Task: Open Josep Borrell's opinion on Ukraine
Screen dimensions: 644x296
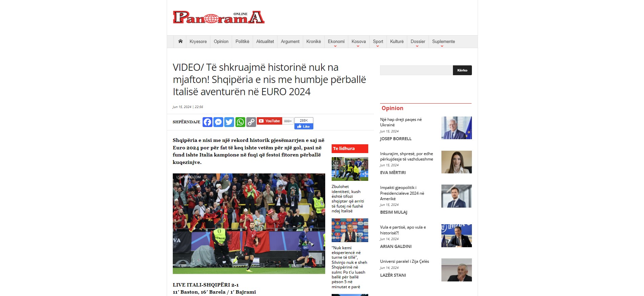Action: coord(401,122)
